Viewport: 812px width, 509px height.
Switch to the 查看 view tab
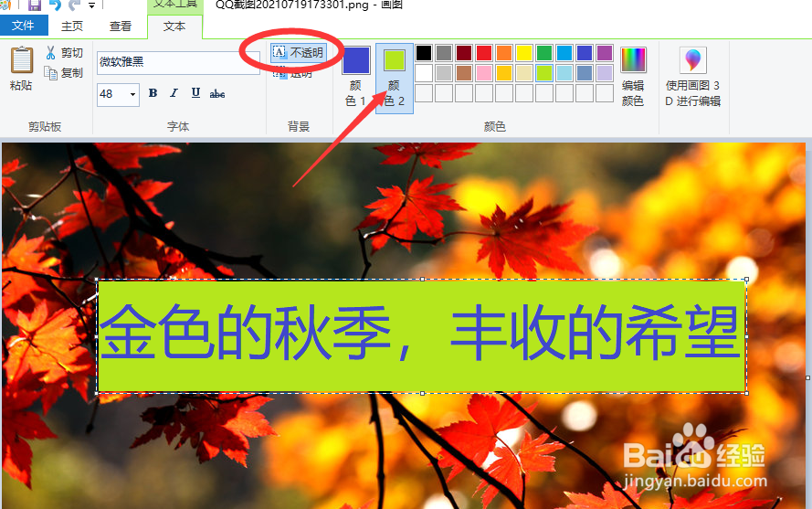121,26
